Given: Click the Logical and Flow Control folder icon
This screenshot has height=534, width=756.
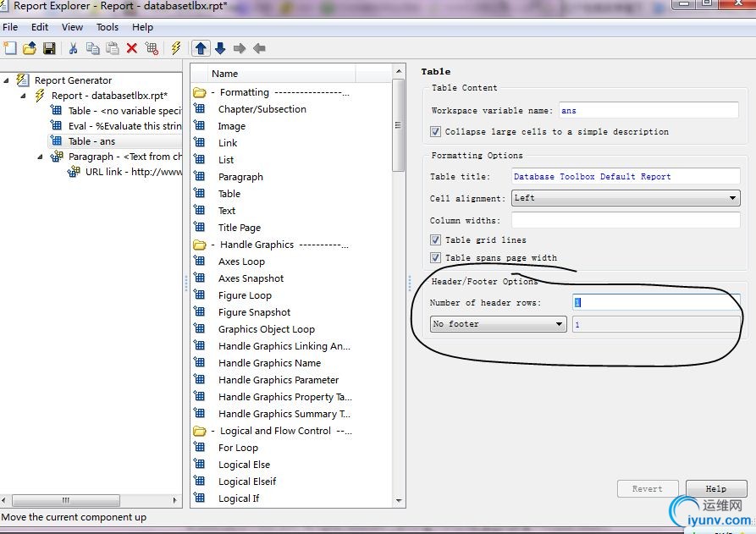Looking at the screenshot, I should point(199,431).
